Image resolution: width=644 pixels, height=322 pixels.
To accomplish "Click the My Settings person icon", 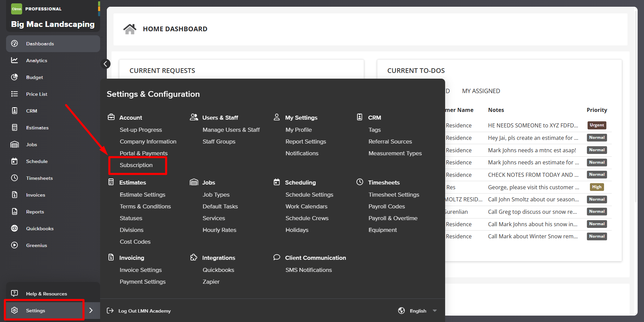I will (x=276, y=117).
